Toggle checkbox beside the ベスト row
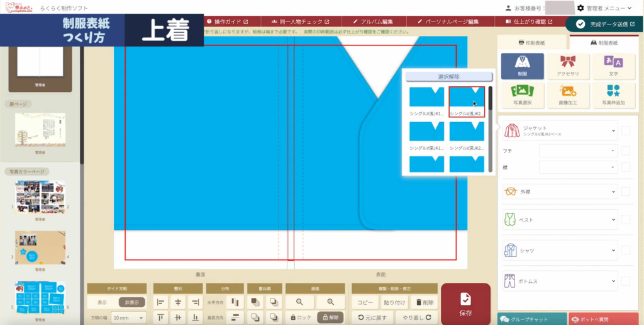The width and height of the screenshot is (644, 325). tap(626, 220)
